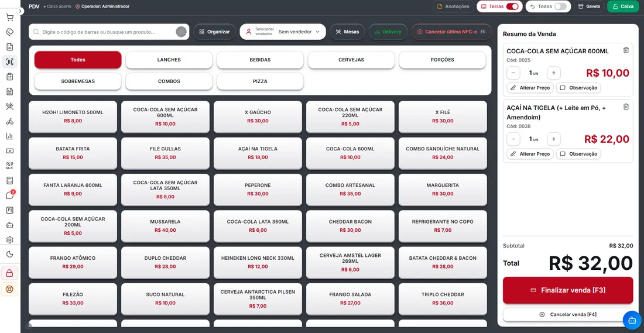Click Alterar Preço for Coca-Cola item
This screenshot has height=333, width=644.
pos(530,88)
